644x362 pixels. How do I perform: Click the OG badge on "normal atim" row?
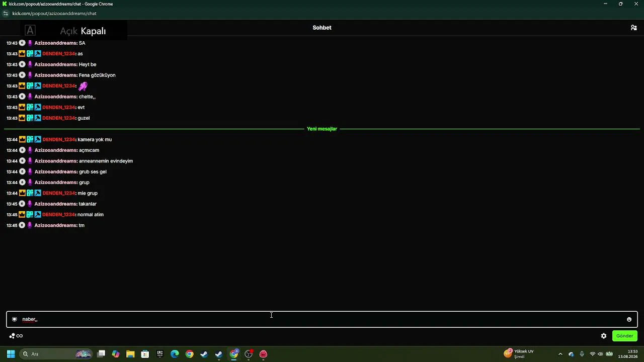coord(30,215)
